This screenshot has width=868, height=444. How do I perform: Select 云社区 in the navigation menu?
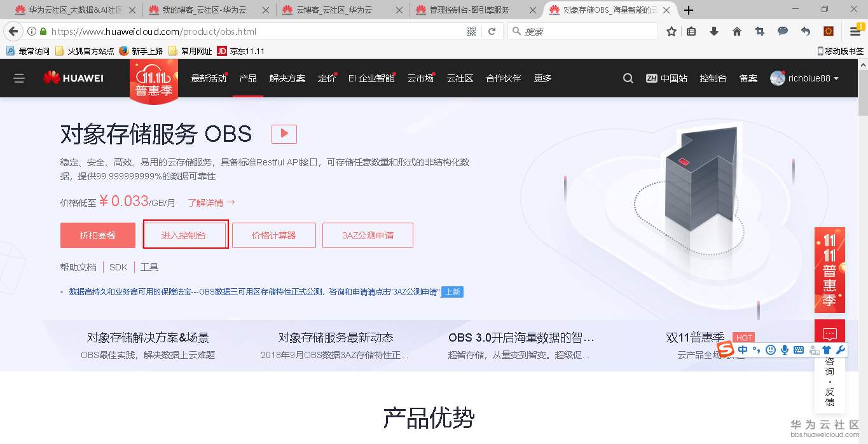[x=459, y=78]
